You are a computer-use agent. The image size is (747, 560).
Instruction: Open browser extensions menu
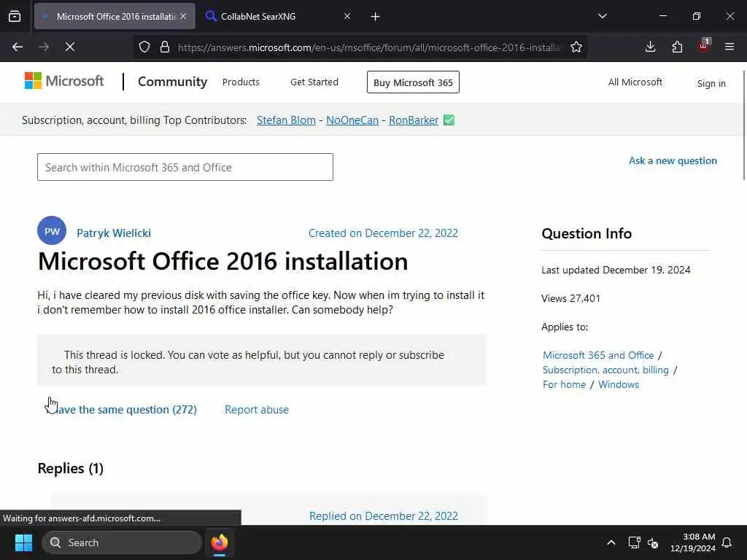[x=677, y=47]
